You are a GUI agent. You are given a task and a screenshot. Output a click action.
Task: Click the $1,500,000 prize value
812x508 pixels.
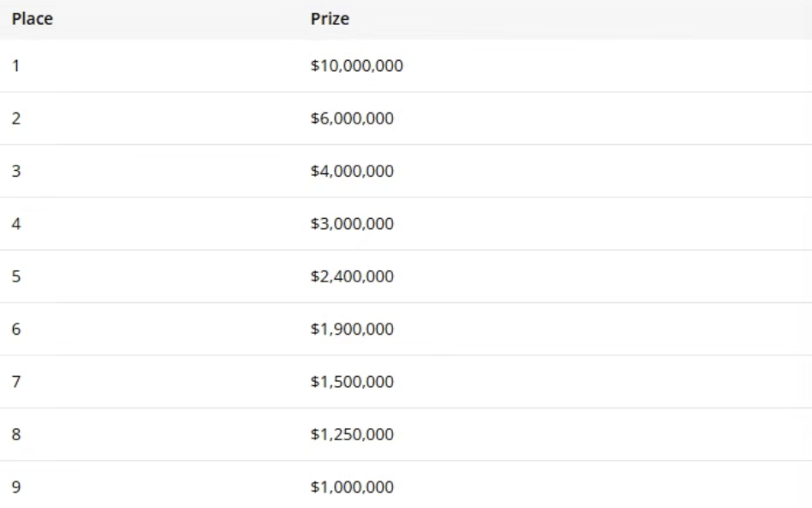click(x=352, y=382)
